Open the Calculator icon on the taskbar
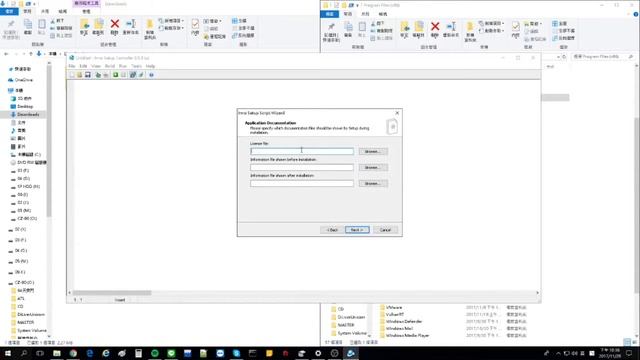This screenshot has width=640, height=360. [x=138, y=353]
